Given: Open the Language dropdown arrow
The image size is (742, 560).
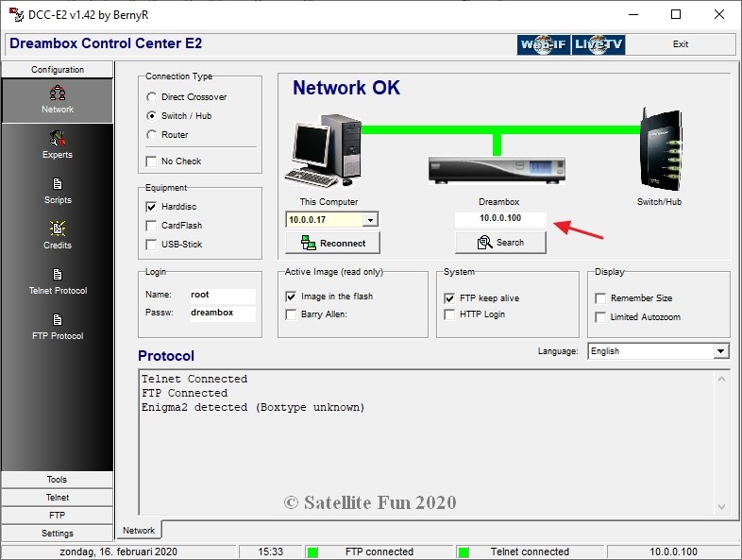Looking at the screenshot, I should tap(720, 351).
